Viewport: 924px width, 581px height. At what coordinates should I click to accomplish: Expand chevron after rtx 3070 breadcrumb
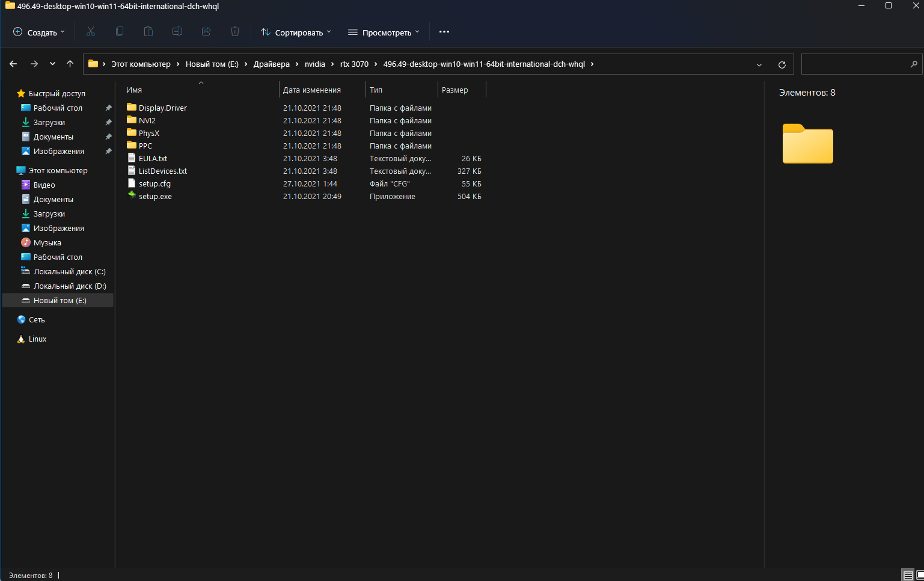[376, 64]
